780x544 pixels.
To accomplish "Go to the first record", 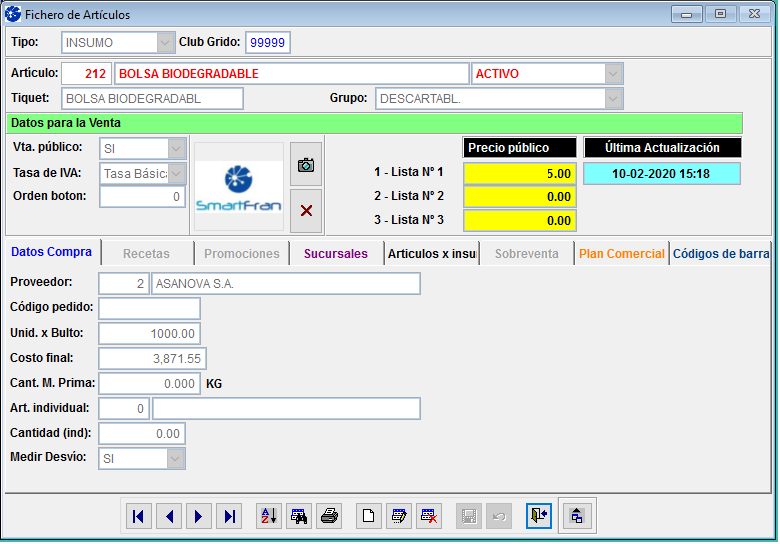I will click(138, 516).
